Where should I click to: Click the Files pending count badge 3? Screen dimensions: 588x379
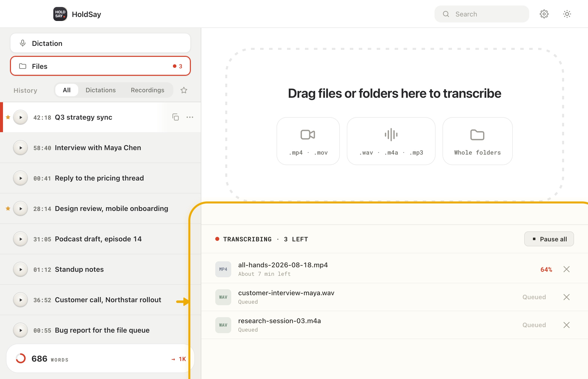point(178,66)
